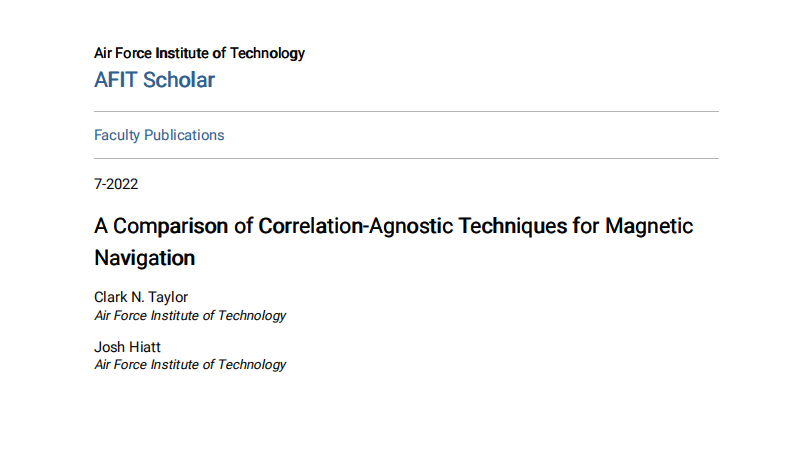Click author name Josh Hiatt

tap(127, 347)
